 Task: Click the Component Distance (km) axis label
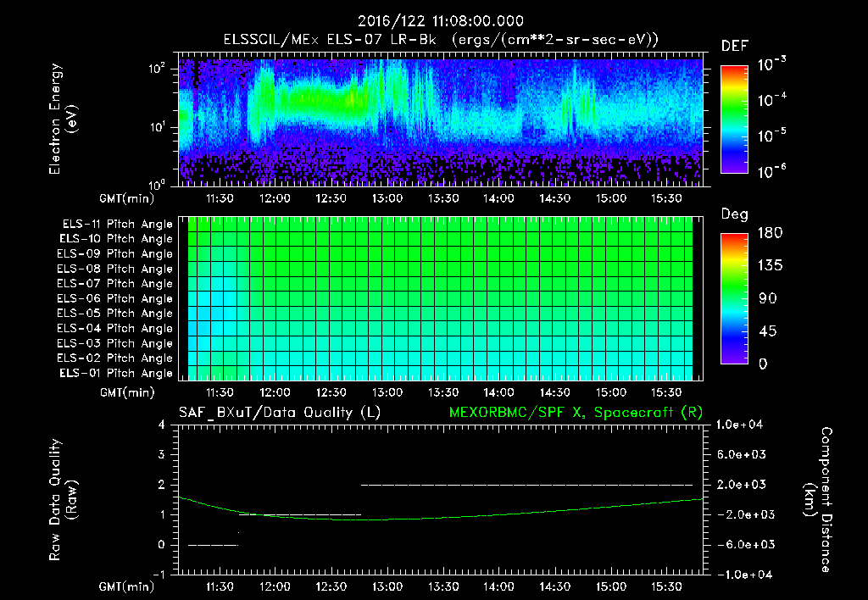coord(817,500)
